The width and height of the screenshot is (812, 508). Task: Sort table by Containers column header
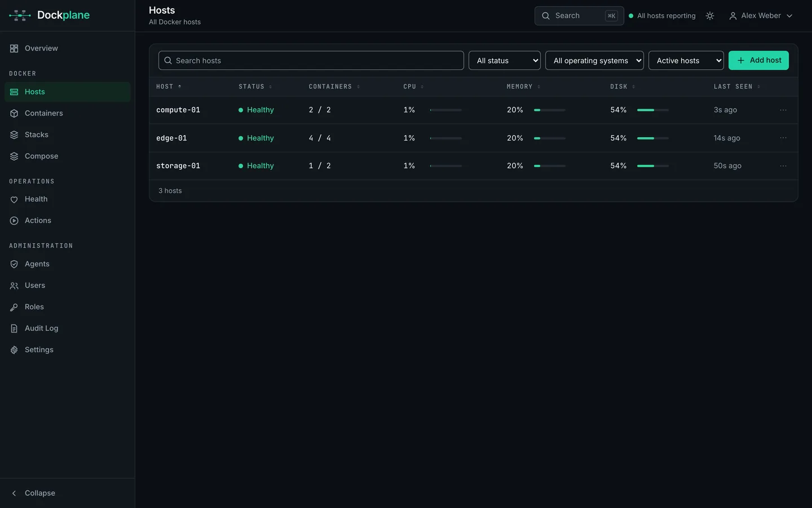[334, 86]
